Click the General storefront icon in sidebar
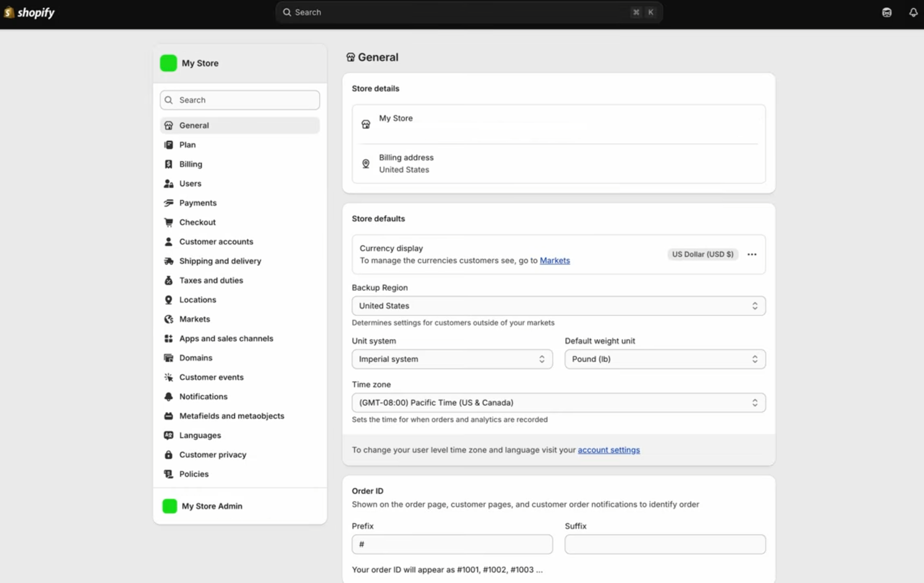The image size is (924, 583). 168,125
